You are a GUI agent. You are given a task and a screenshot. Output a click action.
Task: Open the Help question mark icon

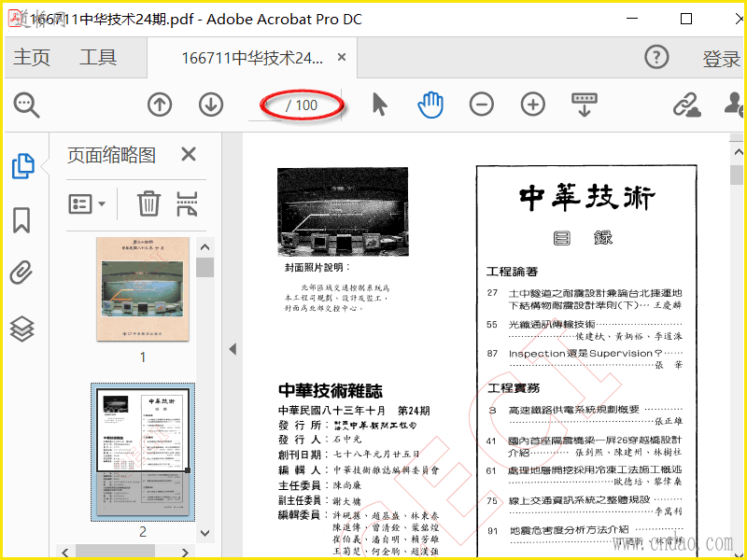[x=656, y=57]
